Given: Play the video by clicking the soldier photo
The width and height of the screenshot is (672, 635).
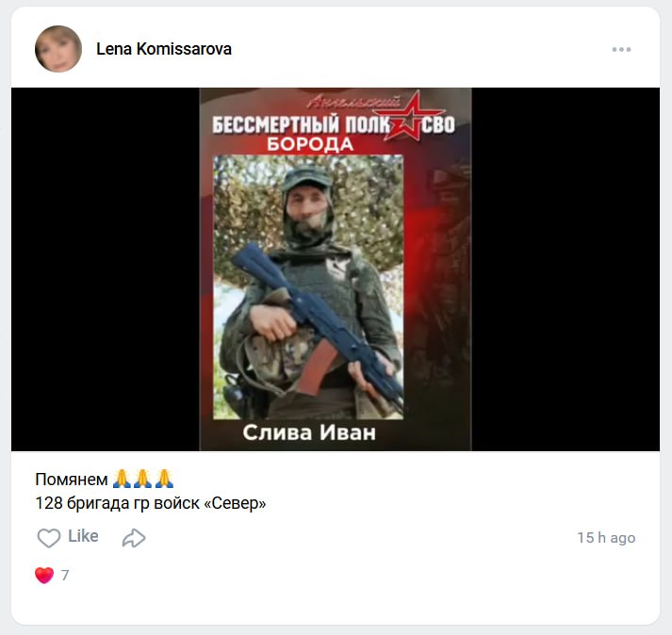Looking at the screenshot, I should [x=308, y=287].
